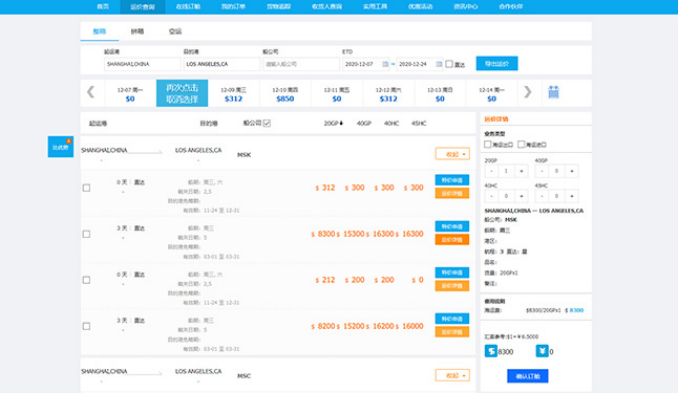Open the 在线订舱 nav item
The height and width of the screenshot is (394, 678).
click(x=188, y=6)
